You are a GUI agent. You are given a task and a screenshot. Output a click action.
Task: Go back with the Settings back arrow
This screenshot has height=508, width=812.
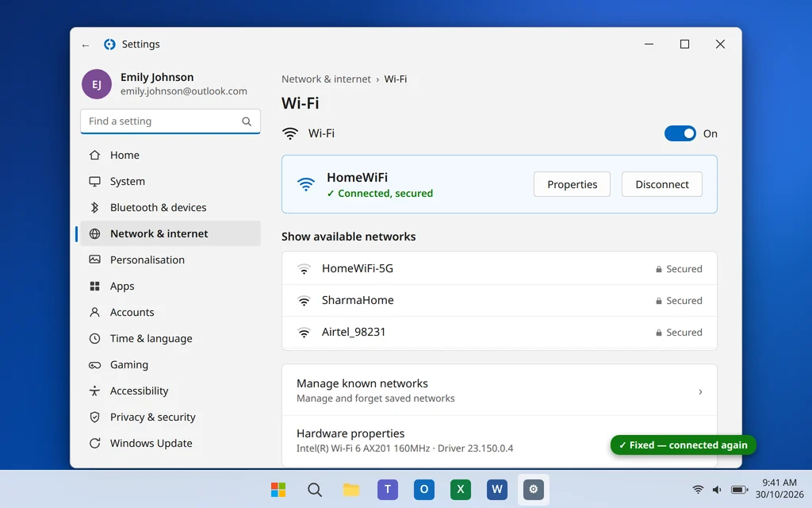[86, 45]
